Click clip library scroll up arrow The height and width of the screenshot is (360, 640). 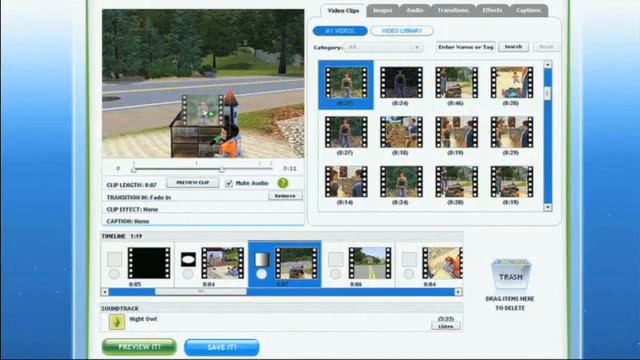548,64
